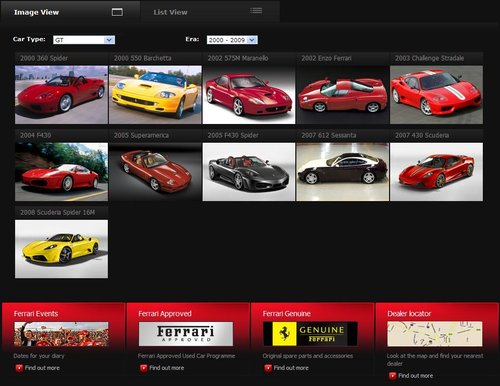Click the '2007 430 Scuderia' title
The image size is (500, 386).
422,135
